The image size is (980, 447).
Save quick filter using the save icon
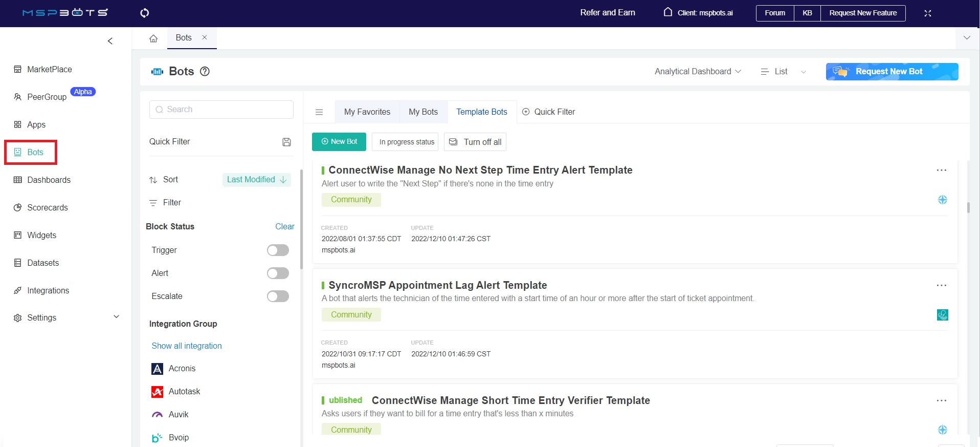286,142
